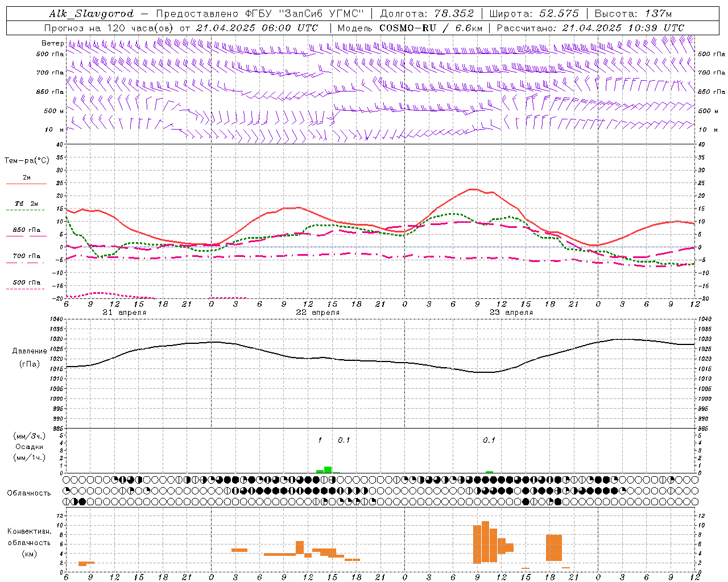The image size is (728, 582).
Task: Click the 500 гПа temperature legend entry
Action: pyautogui.click(x=27, y=282)
